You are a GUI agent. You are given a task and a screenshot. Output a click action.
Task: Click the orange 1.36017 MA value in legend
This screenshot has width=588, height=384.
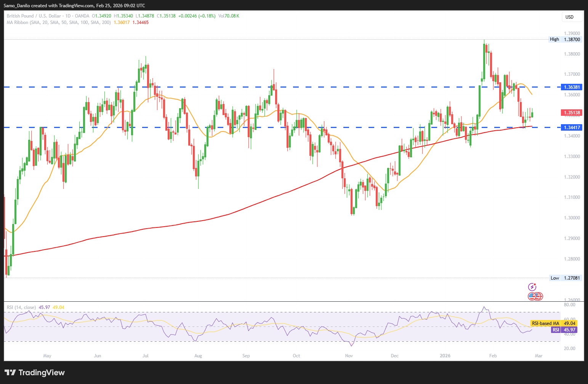[122, 22]
